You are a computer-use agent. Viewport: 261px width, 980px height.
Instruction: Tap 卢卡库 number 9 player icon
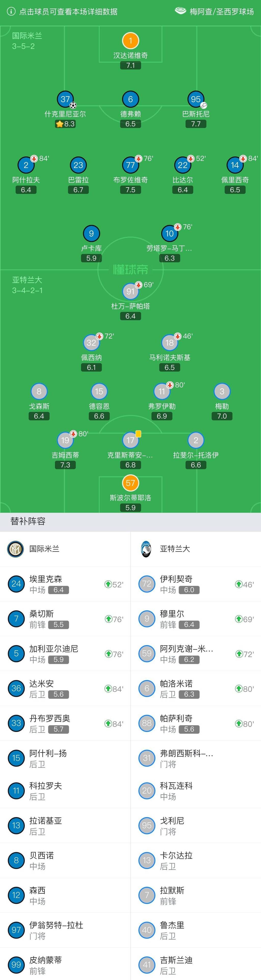pyautogui.click(x=91, y=234)
